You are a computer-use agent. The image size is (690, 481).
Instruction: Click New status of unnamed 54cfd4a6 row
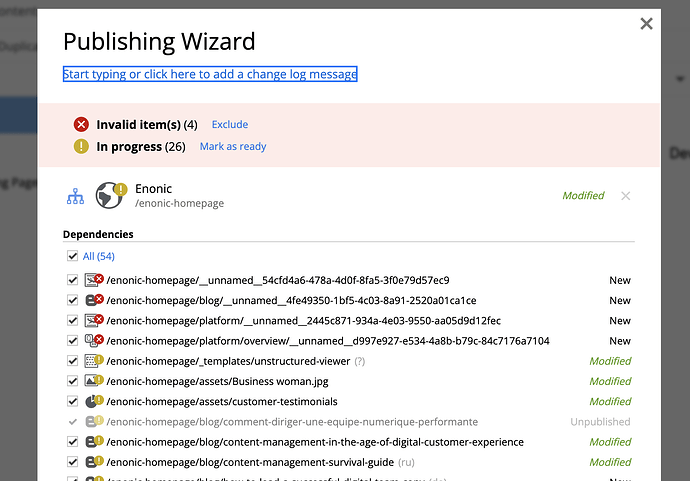coord(620,280)
